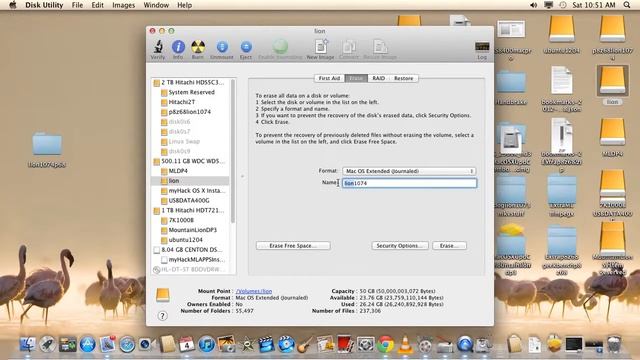This screenshot has height=360, width=640.
Task: Open Launchpad from the Dock
Action: [x=47, y=344]
